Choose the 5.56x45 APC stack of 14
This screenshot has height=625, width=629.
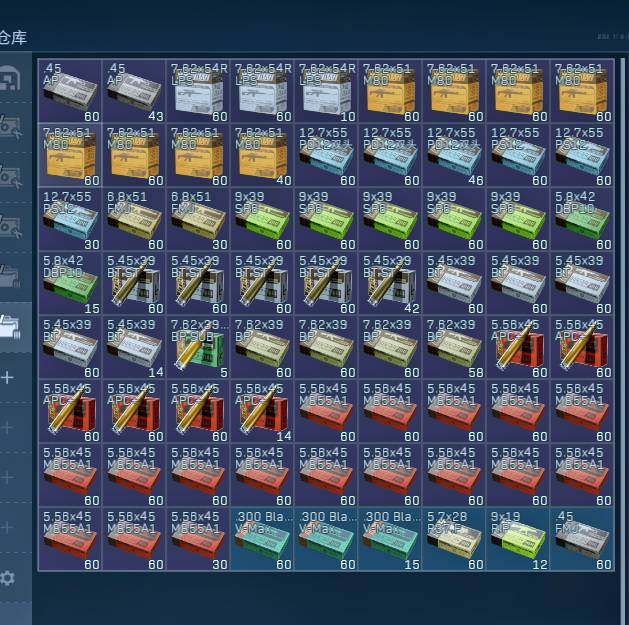(x=262, y=411)
